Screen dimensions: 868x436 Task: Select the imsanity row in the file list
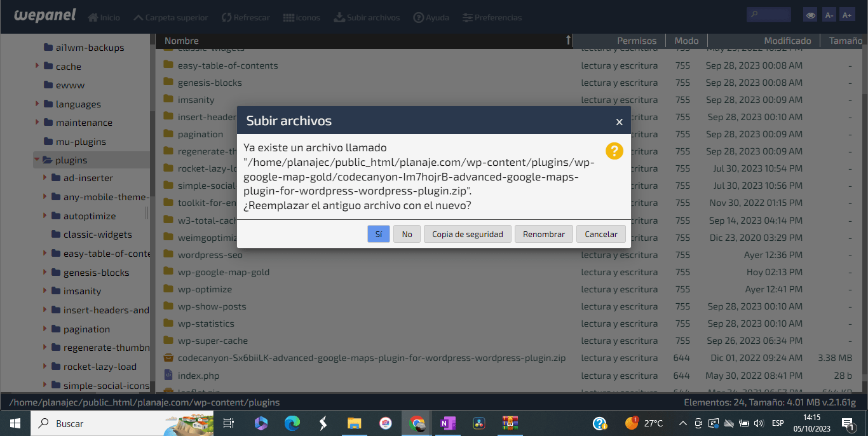click(x=508, y=100)
